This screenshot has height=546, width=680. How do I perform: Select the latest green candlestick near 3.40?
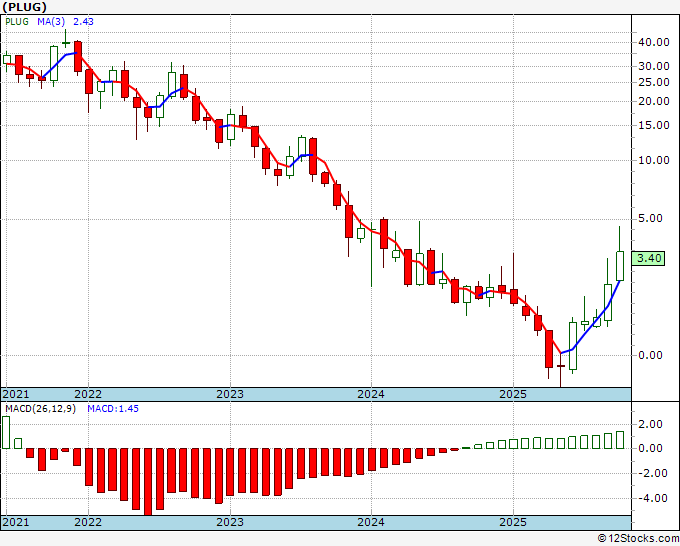[620, 266]
